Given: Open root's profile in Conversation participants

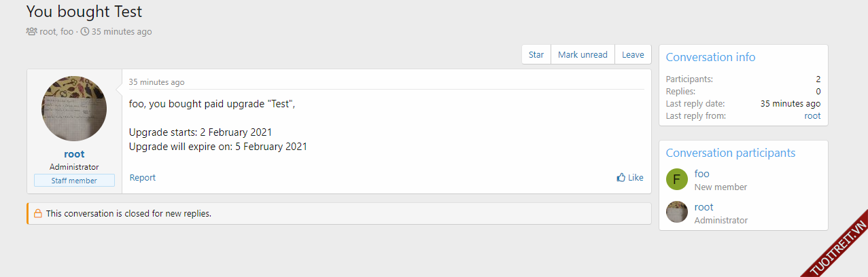Looking at the screenshot, I should pos(704,207).
